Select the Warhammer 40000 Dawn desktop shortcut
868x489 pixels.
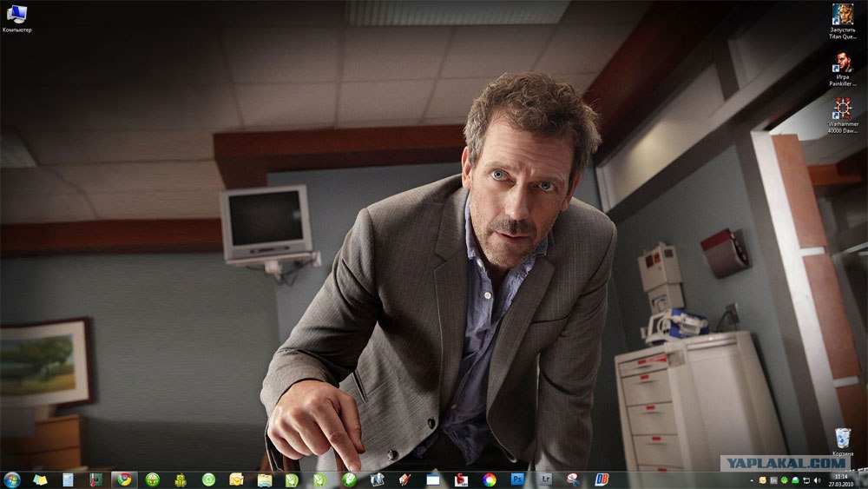pos(843,116)
